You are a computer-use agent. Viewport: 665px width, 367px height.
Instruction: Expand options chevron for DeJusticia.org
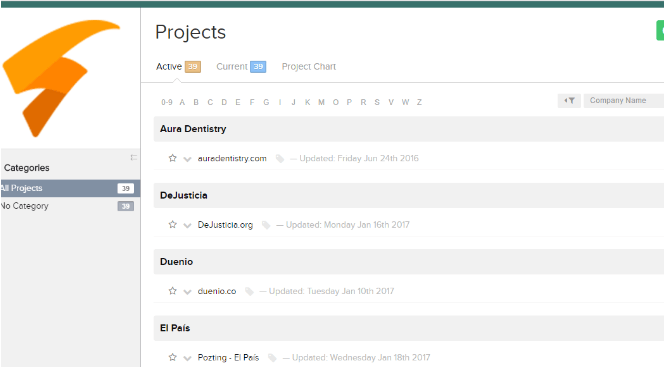[x=187, y=225]
